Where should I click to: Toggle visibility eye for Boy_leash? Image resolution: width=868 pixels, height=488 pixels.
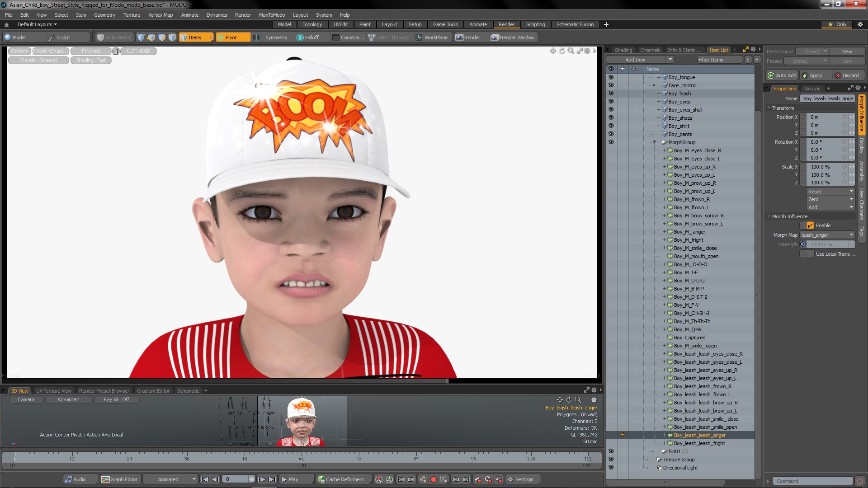(x=611, y=94)
